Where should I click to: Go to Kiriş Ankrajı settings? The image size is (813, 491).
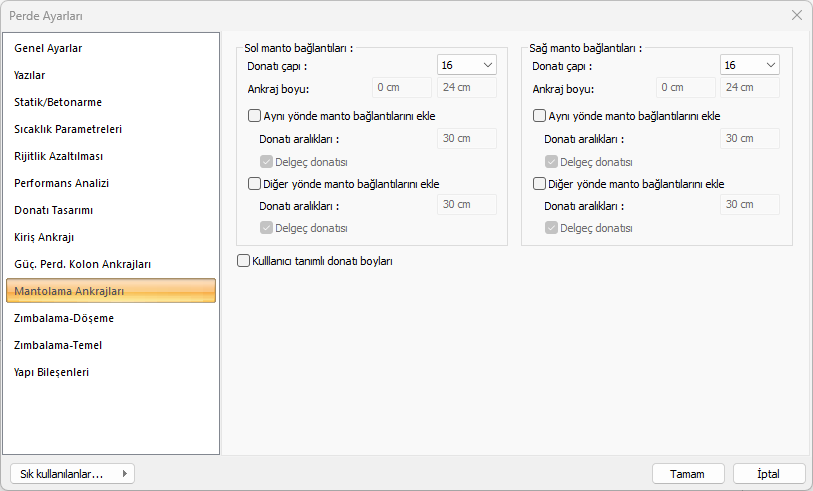(44, 237)
